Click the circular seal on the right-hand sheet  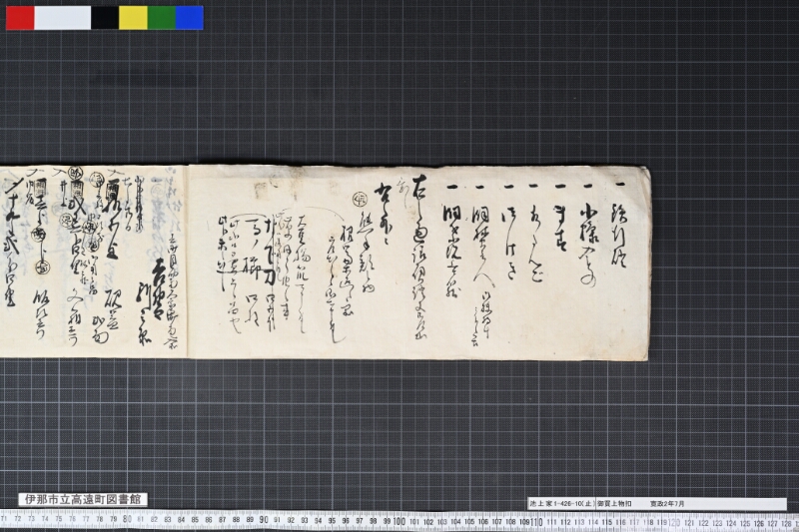pyautogui.click(x=361, y=200)
